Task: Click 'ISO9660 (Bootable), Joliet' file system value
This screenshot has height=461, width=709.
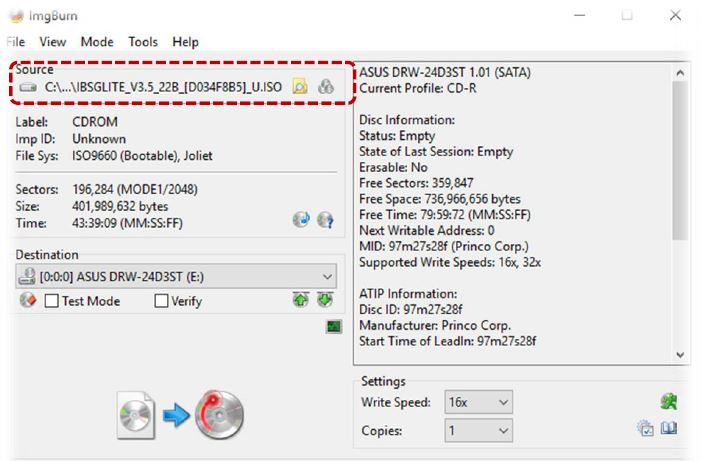Action: coord(142,155)
